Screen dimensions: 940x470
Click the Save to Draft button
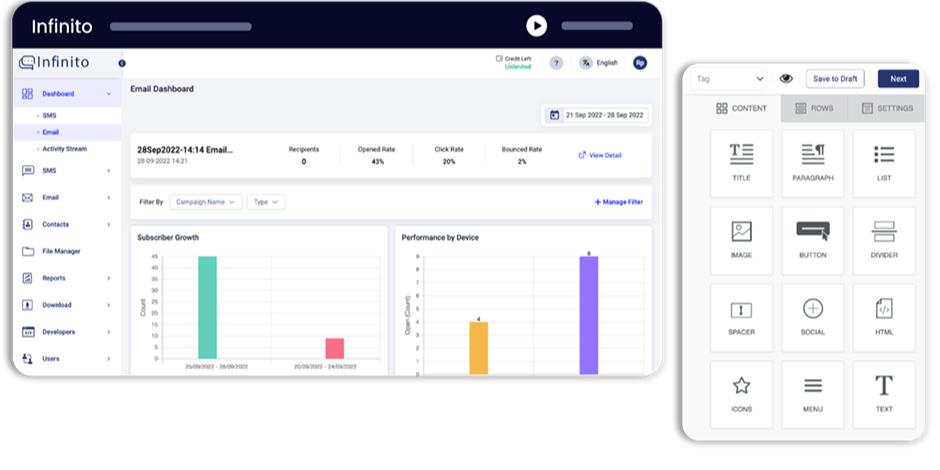835,79
